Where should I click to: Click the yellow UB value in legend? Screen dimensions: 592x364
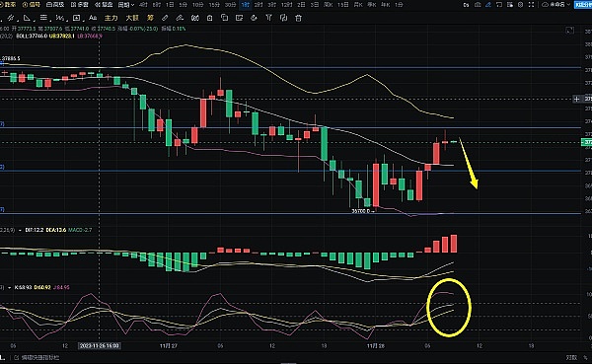(x=62, y=36)
